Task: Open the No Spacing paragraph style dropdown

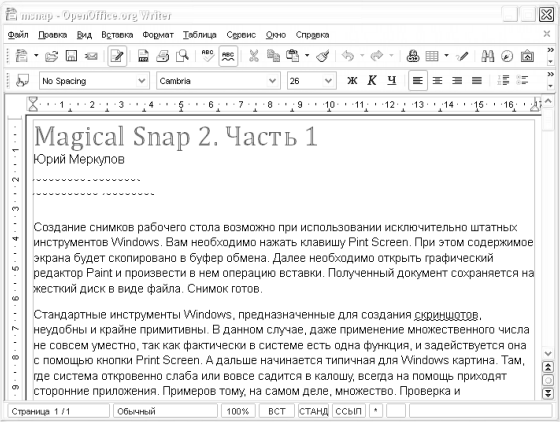Action: point(142,81)
